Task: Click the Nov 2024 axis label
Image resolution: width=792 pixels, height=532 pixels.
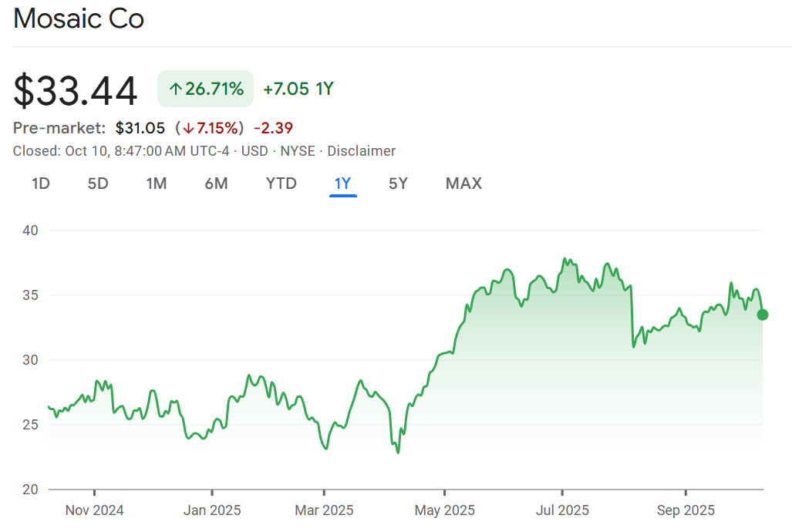Action: pos(94,510)
